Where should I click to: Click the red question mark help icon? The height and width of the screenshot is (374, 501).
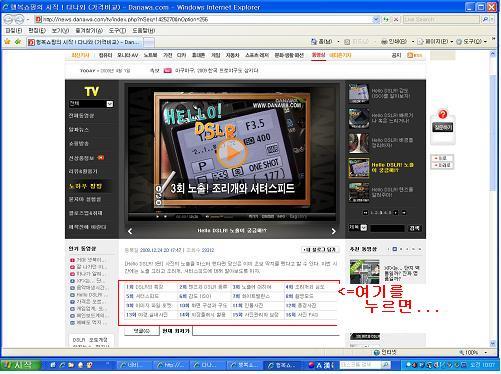442,114
